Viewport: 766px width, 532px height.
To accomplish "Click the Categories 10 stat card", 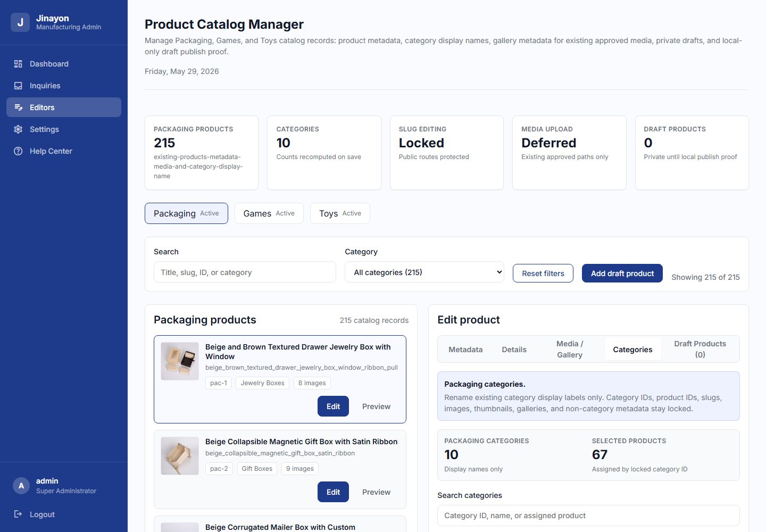I will 324,153.
